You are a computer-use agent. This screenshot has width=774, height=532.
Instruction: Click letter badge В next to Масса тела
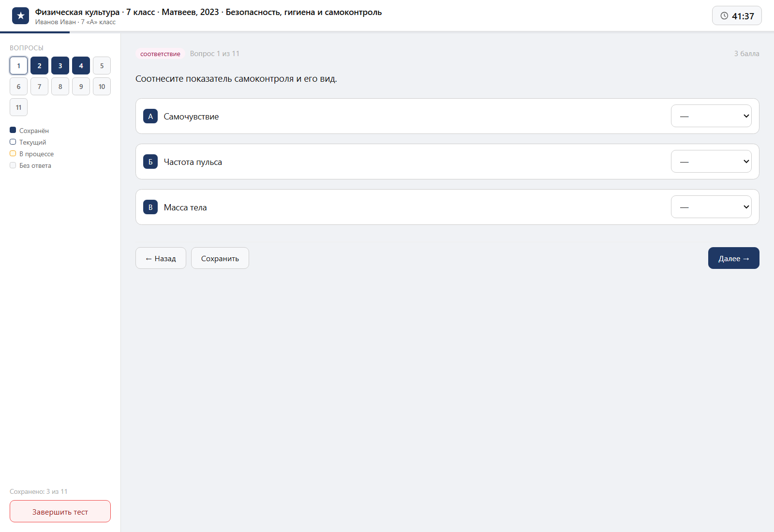click(150, 207)
